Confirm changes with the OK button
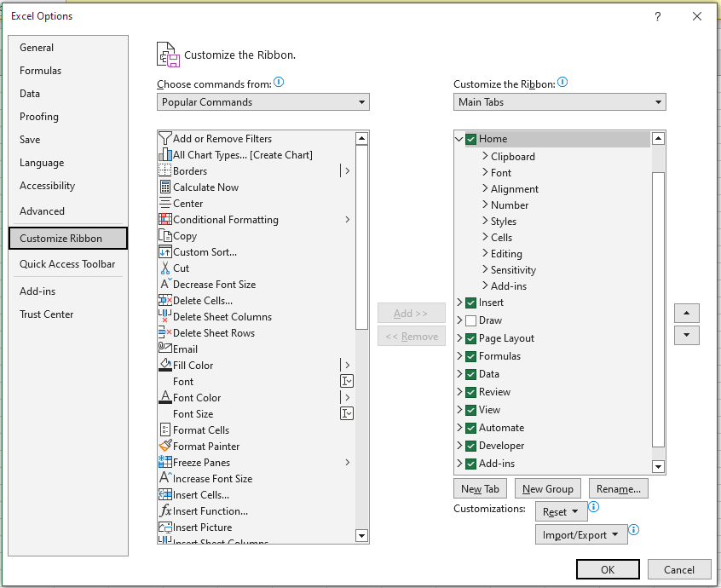The height and width of the screenshot is (588, 721). pyautogui.click(x=608, y=569)
